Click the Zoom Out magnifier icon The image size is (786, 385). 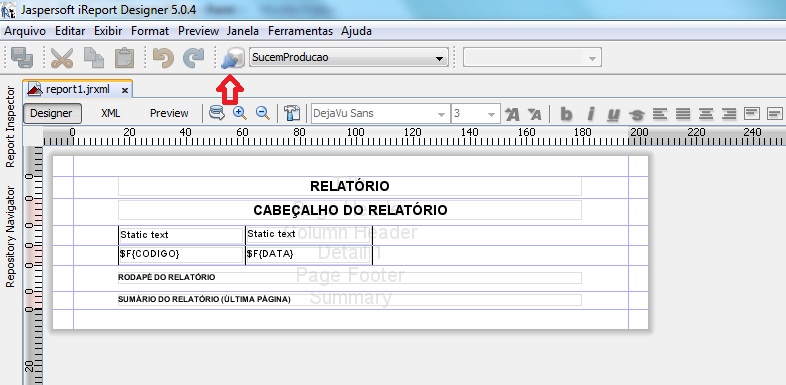tap(263, 113)
